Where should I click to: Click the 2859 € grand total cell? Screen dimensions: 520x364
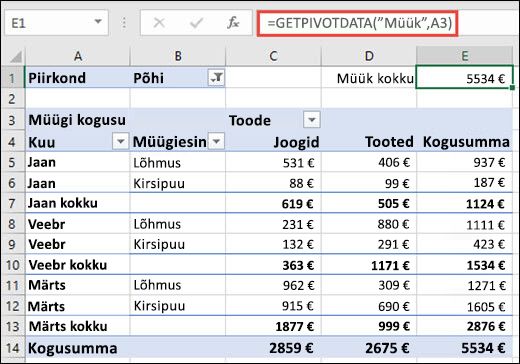click(x=273, y=348)
